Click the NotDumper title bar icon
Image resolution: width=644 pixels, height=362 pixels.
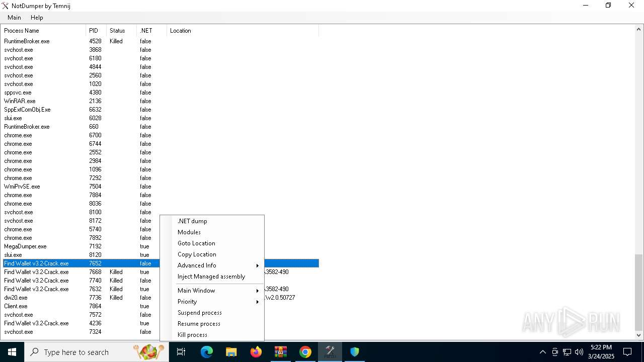click(6, 6)
